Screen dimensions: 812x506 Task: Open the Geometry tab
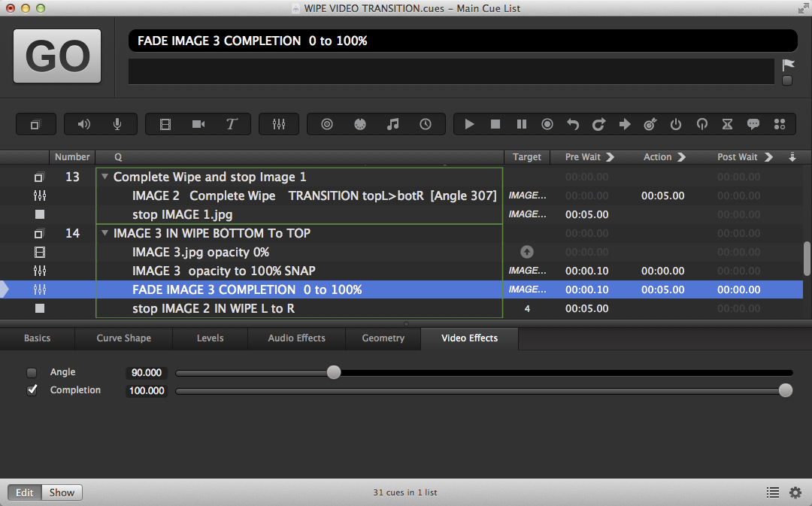[383, 338]
